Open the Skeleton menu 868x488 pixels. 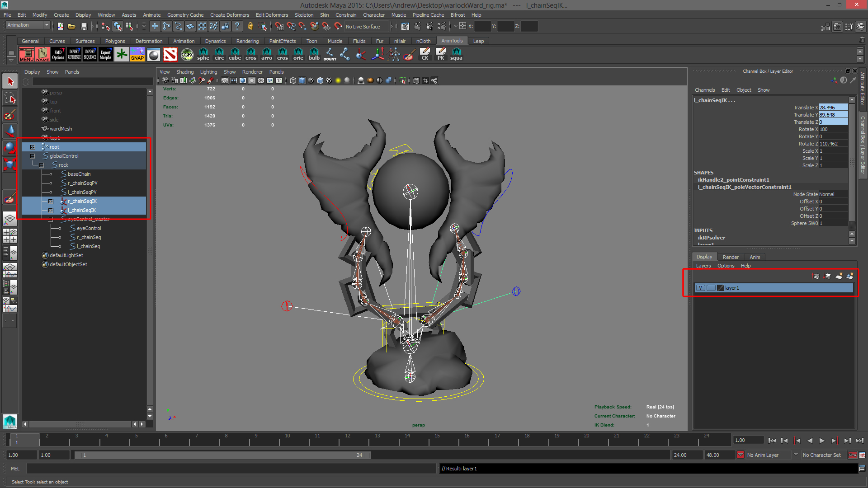(304, 15)
